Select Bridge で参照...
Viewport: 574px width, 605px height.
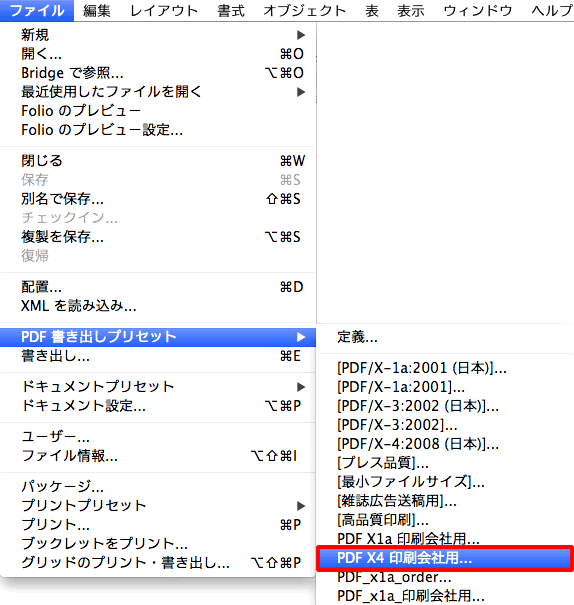click(158, 73)
